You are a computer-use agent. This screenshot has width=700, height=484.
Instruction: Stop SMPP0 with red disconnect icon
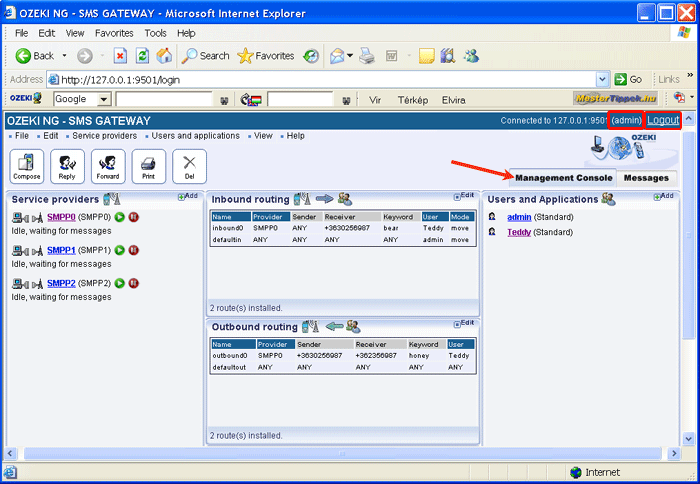[134, 217]
